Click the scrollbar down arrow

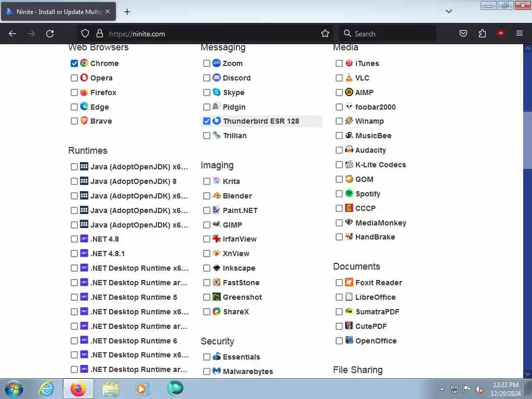527,374
